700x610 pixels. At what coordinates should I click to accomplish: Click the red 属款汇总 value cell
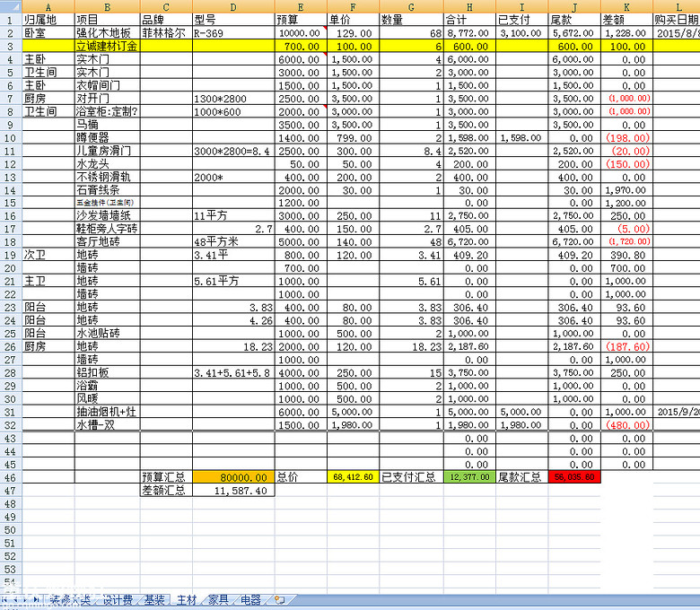[573, 477]
